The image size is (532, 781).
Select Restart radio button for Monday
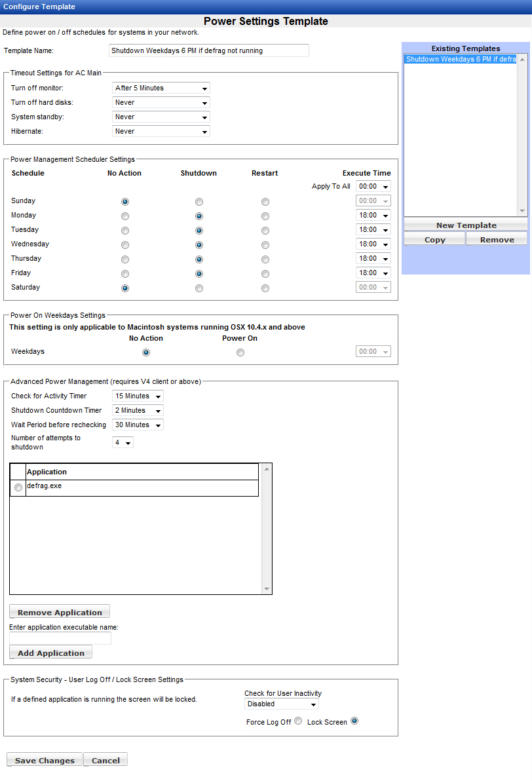coord(265,216)
